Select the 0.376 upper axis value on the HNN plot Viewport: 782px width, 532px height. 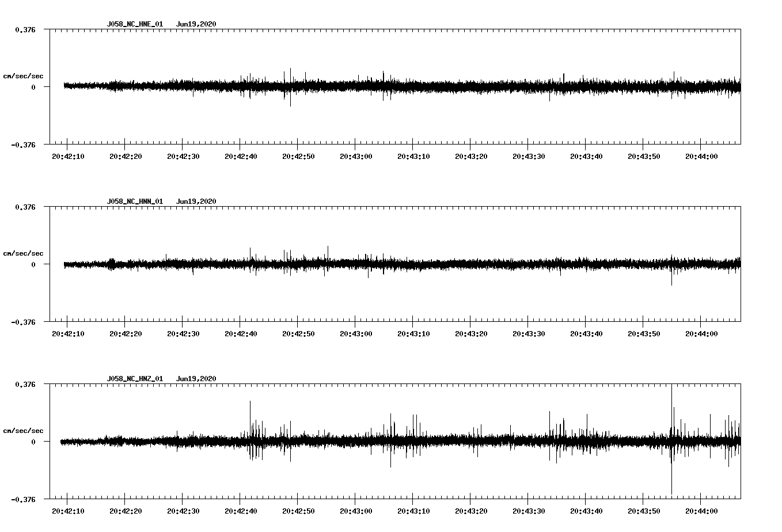point(25,207)
